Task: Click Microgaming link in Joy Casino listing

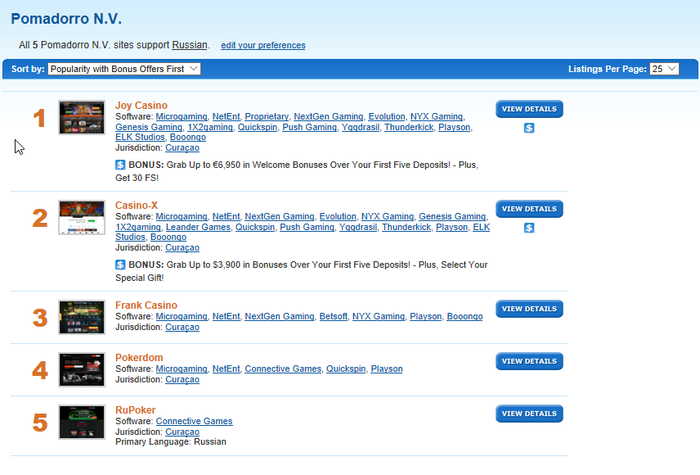Action: (x=181, y=117)
